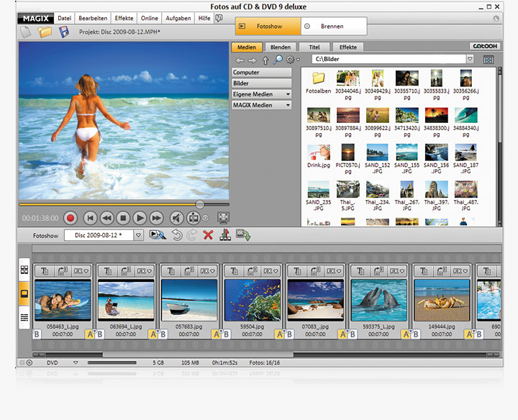
Task: Open the C:\Bilder path dropdown
Action: click(x=470, y=59)
